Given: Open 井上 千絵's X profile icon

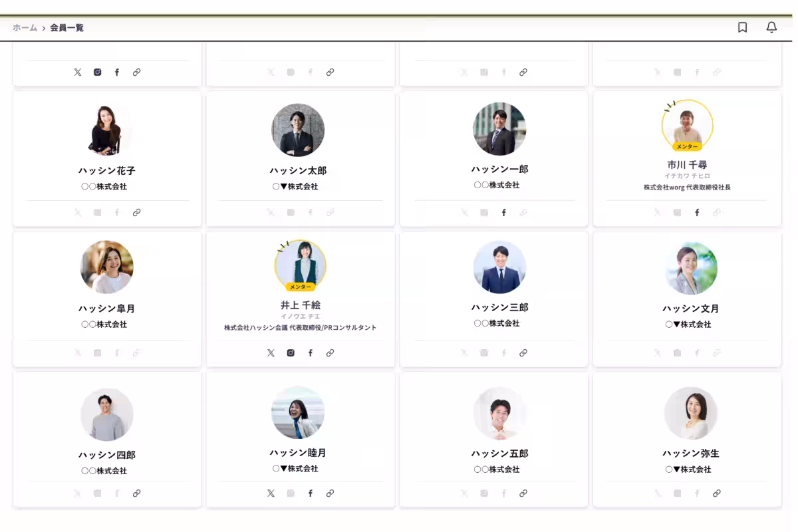Looking at the screenshot, I should 271,353.
